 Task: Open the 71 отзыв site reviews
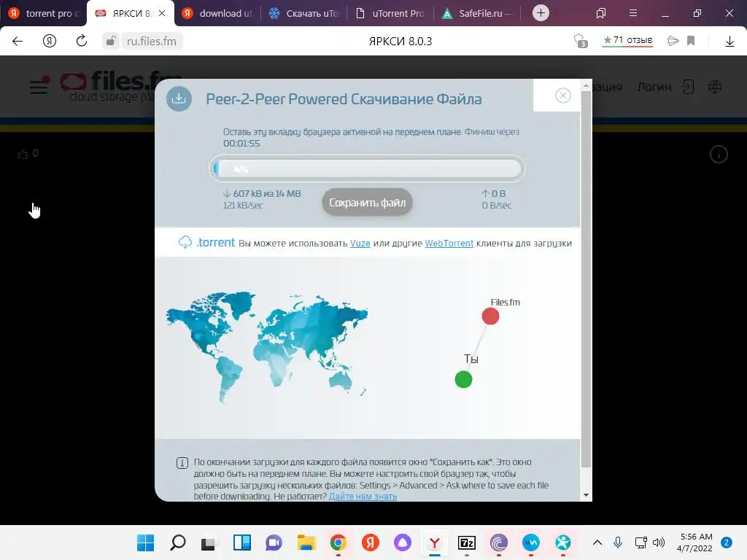tap(627, 41)
